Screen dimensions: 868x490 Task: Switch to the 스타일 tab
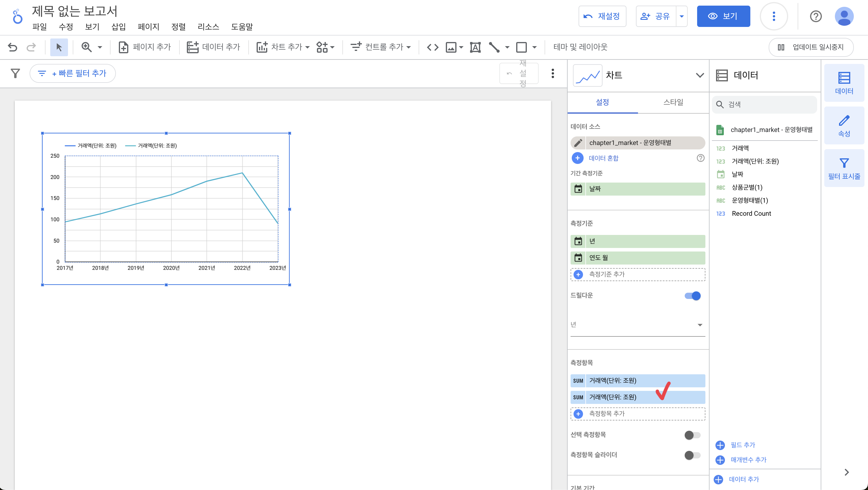tap(673, 102)
